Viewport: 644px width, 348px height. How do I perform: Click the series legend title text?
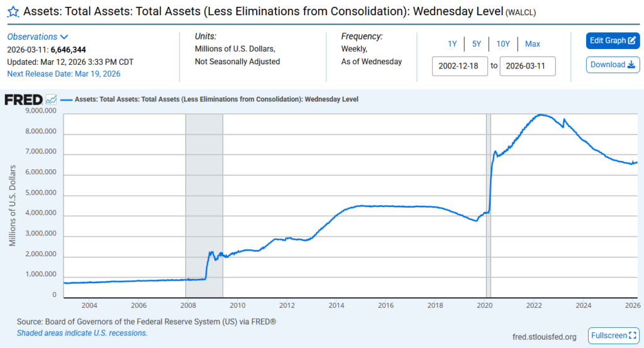(216, 99)
